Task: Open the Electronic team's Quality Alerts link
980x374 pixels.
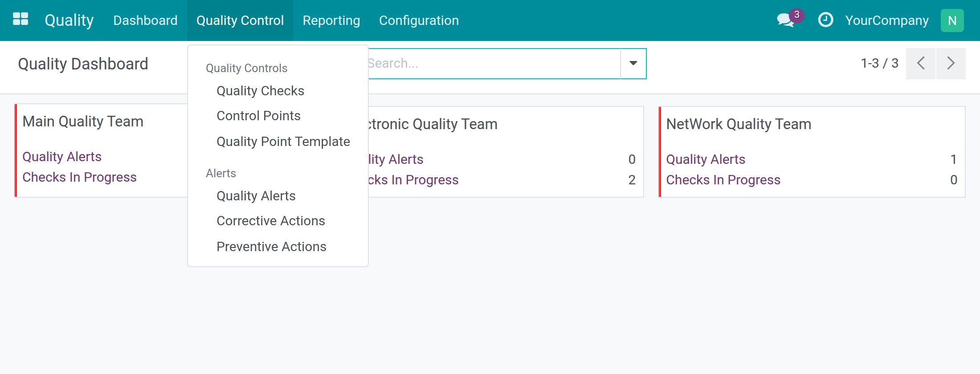Action: point(396,159)
